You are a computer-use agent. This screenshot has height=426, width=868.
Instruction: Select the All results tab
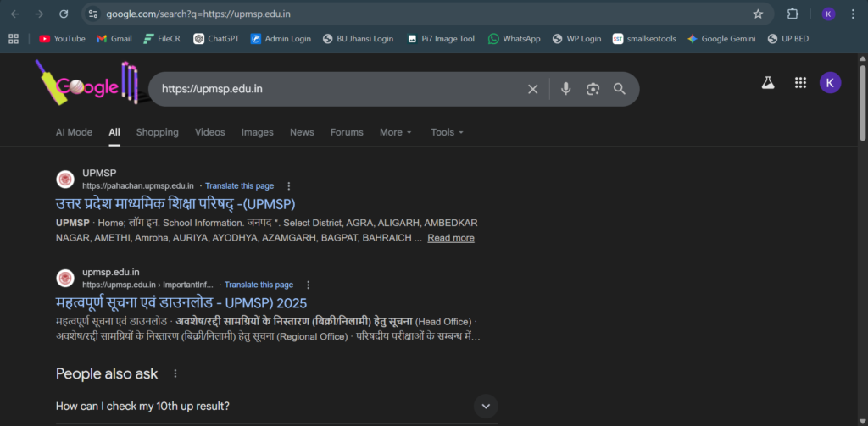(114, 132)
